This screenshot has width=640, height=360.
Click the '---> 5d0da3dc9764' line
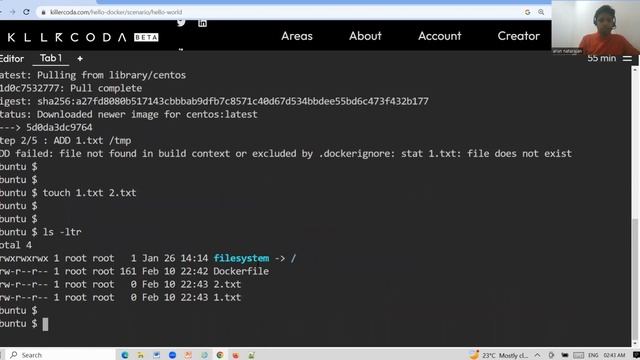pos(46,127)
